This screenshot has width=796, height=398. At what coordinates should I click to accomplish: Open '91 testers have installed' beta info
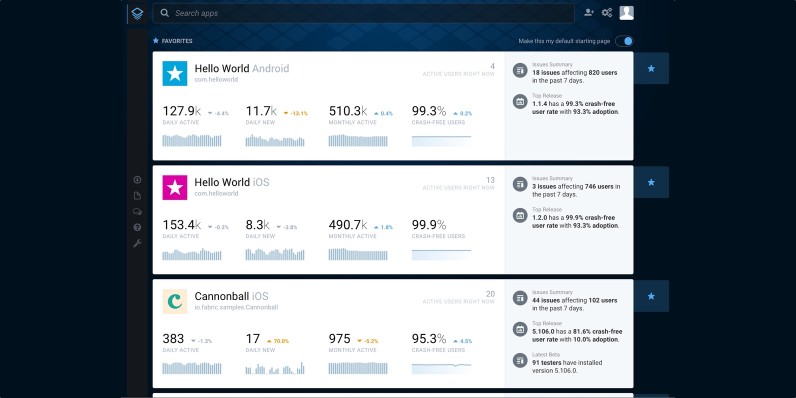point(567,367)
